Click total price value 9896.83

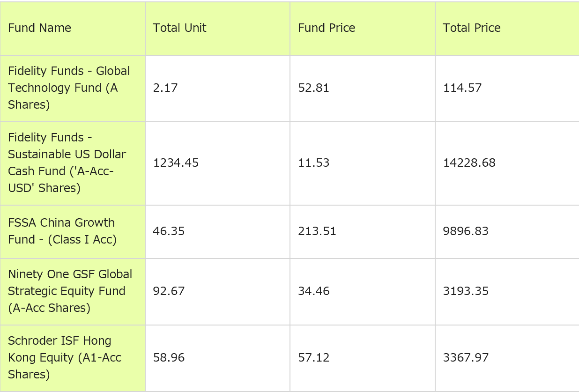pos(466,231)
